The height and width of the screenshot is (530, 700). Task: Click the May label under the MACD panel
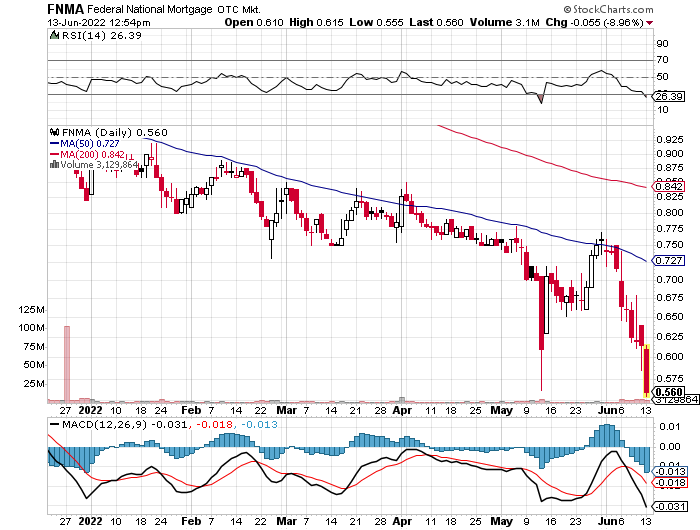[x=501, y=521]
